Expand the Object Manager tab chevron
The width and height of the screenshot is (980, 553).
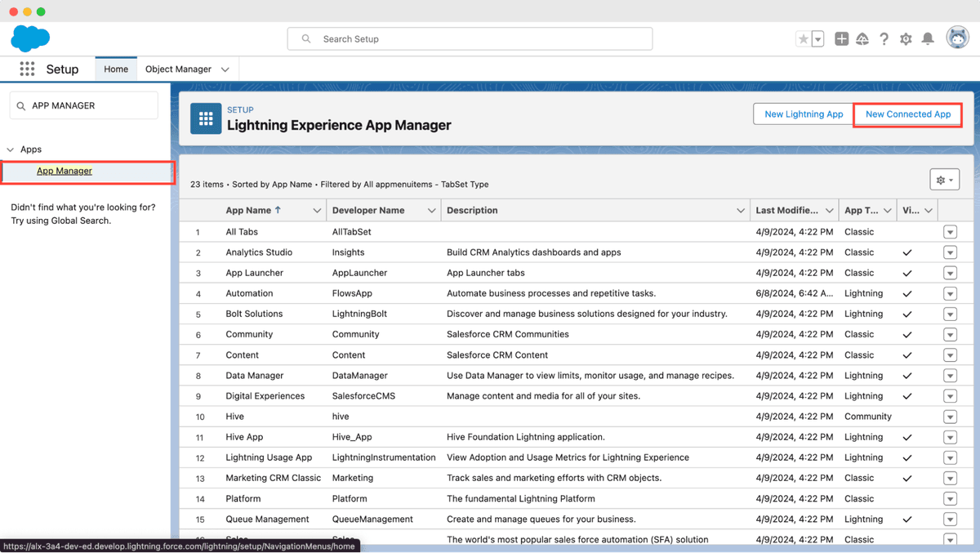[225, 69]
